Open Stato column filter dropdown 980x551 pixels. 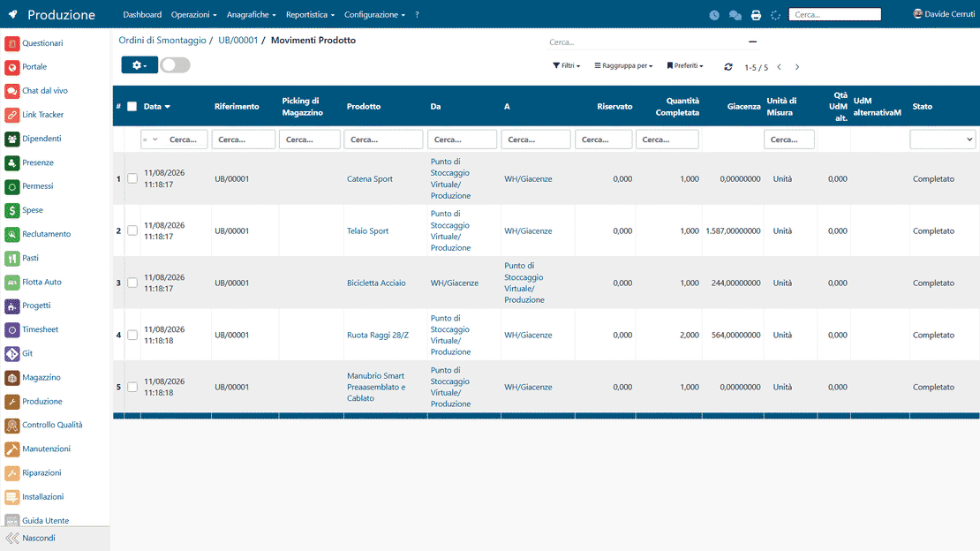coord(943,140)
